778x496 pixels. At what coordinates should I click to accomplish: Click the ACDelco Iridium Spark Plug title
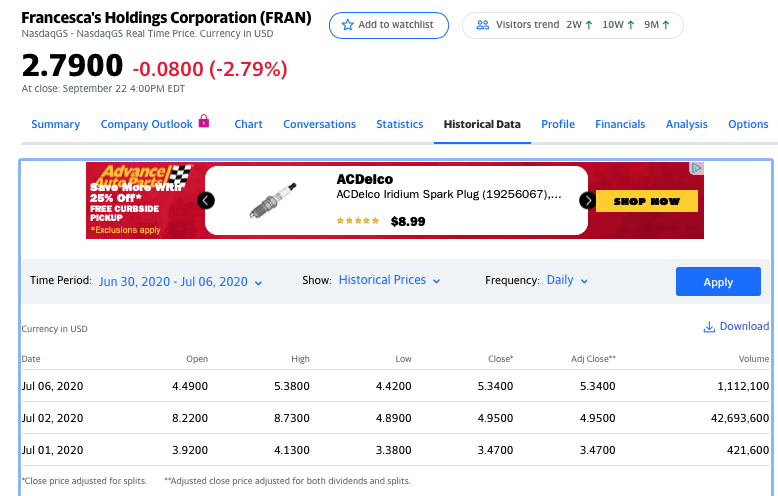pyautogui.click(x=449, y=194)
